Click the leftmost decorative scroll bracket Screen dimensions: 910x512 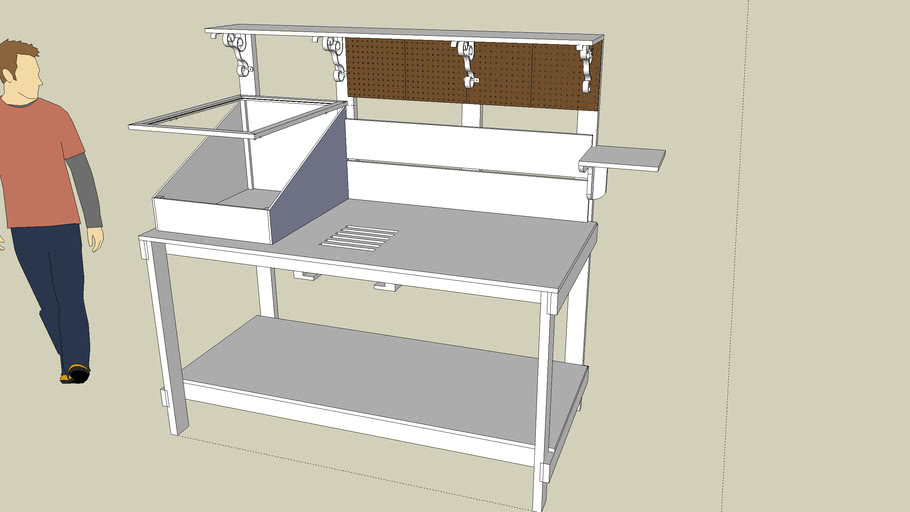[x=240, y=55]
